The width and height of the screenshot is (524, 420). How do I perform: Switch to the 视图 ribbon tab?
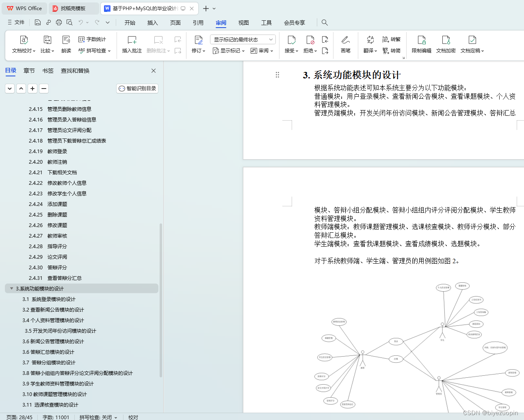(x=244, y=23)
